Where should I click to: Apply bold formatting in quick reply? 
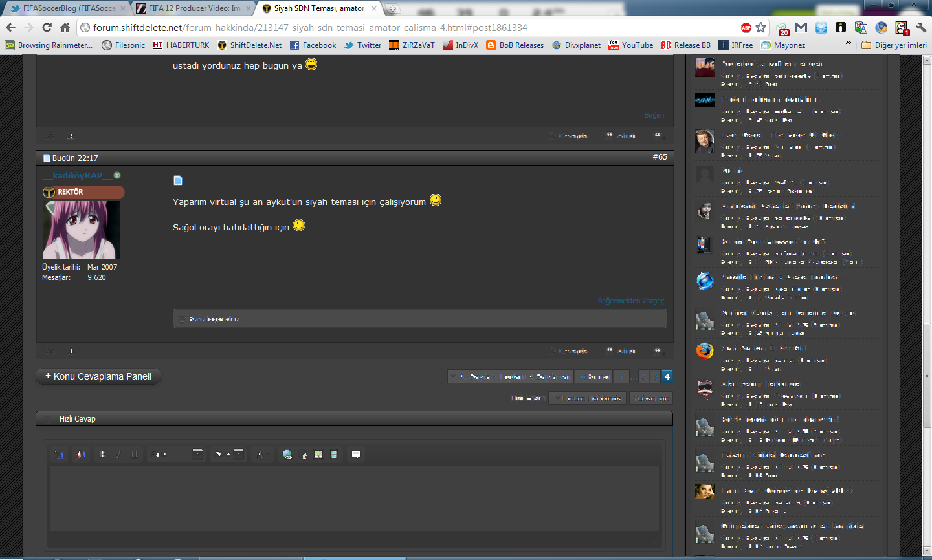102,455
